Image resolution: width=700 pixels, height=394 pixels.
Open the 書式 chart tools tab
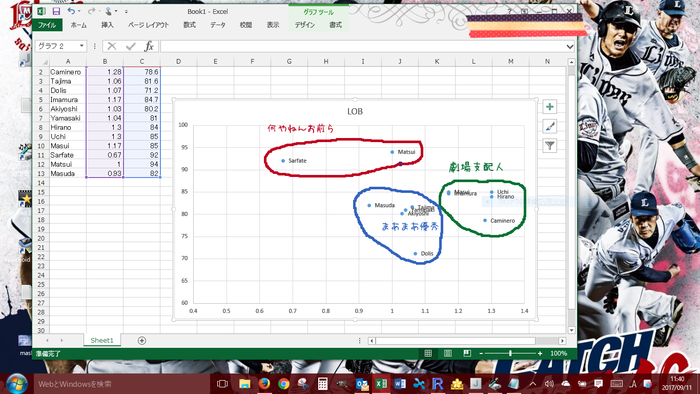(x=335, y=25)
